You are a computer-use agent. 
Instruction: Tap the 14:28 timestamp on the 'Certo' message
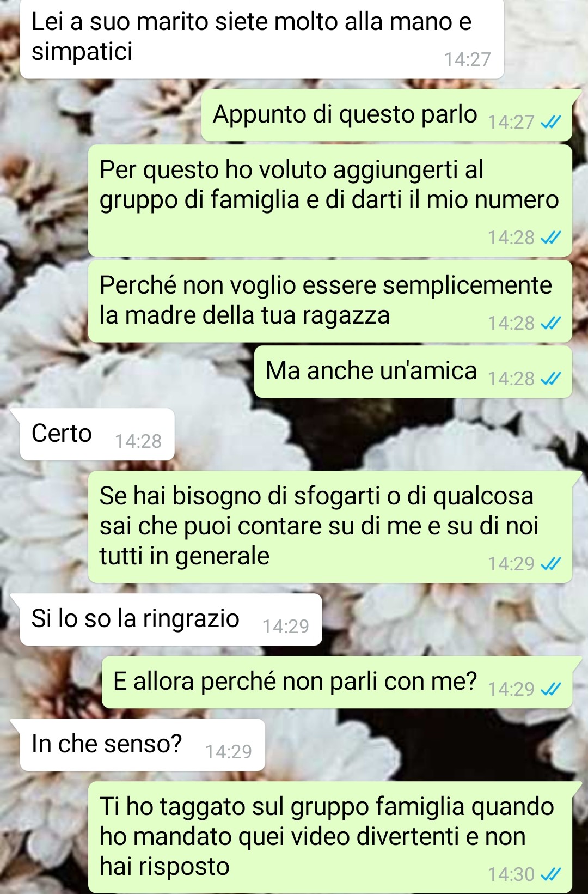pos(138,441)
